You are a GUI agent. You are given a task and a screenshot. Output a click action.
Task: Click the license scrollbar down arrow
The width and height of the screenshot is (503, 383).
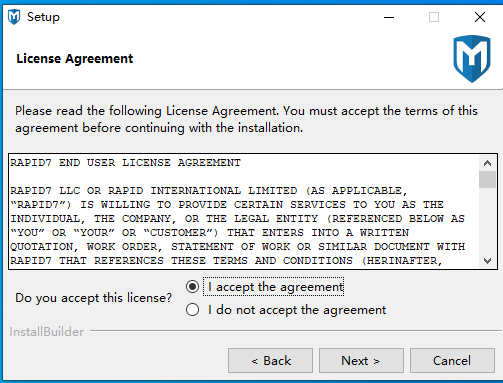pyautogui.click(x=487, y=261)
